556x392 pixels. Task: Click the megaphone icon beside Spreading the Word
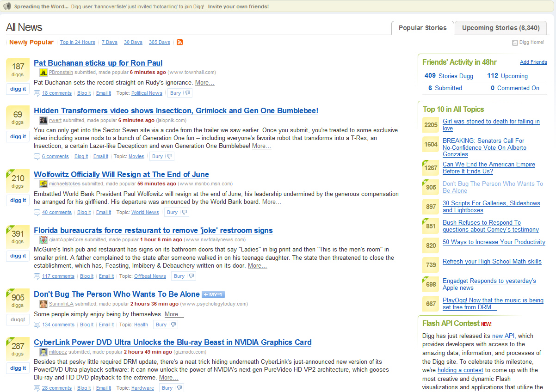7,6
